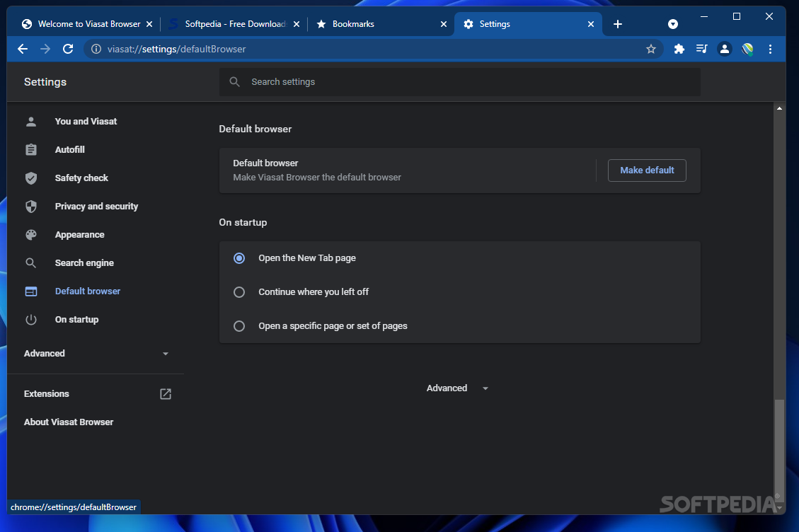Switch to Welcome to Viasat Browser tab
This screenshot has width=799, height=532.
(86, 24)
